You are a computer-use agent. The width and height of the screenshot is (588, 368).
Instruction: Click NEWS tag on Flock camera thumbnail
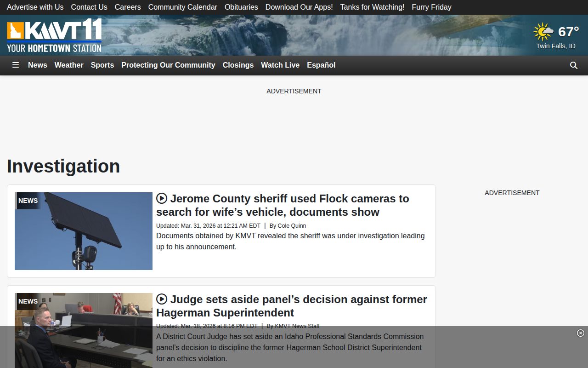point(28,201)
